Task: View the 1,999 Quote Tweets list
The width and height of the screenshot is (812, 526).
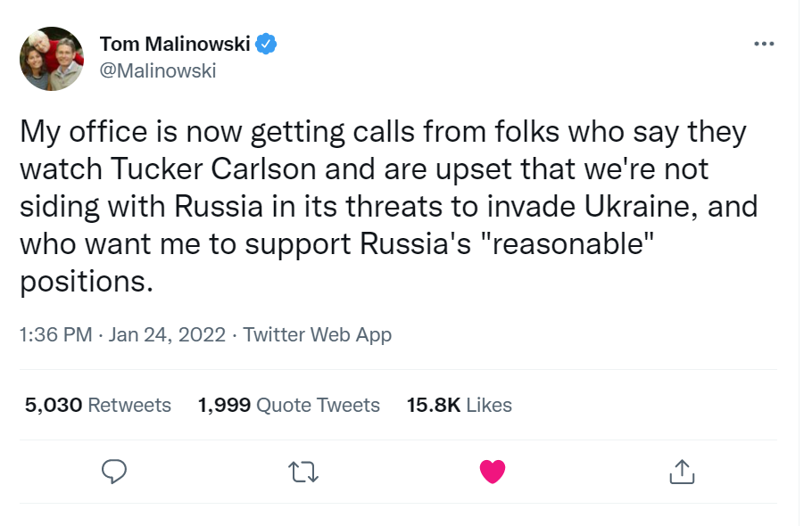Action: (x=289, y=405)
